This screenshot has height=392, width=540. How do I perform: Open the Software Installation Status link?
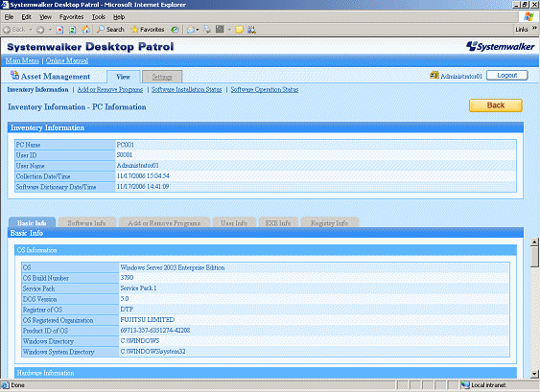pyautogui.click(x=187, y=89)
